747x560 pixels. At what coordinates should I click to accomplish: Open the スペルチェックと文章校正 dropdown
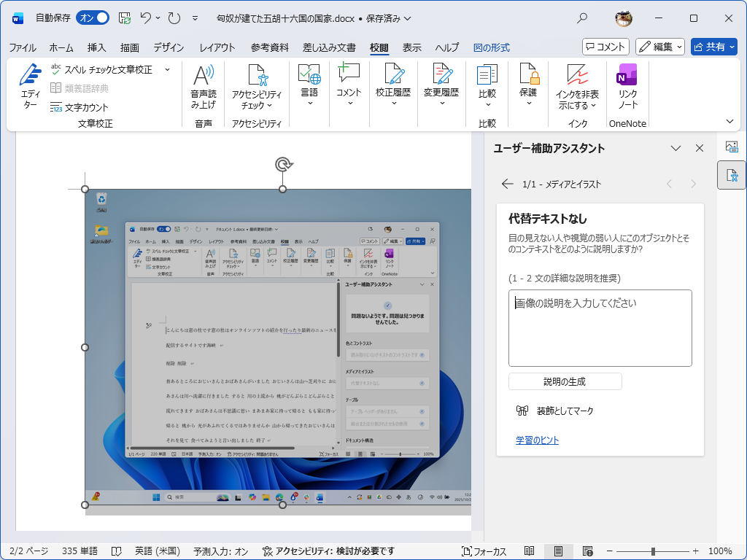coord(166,68)
